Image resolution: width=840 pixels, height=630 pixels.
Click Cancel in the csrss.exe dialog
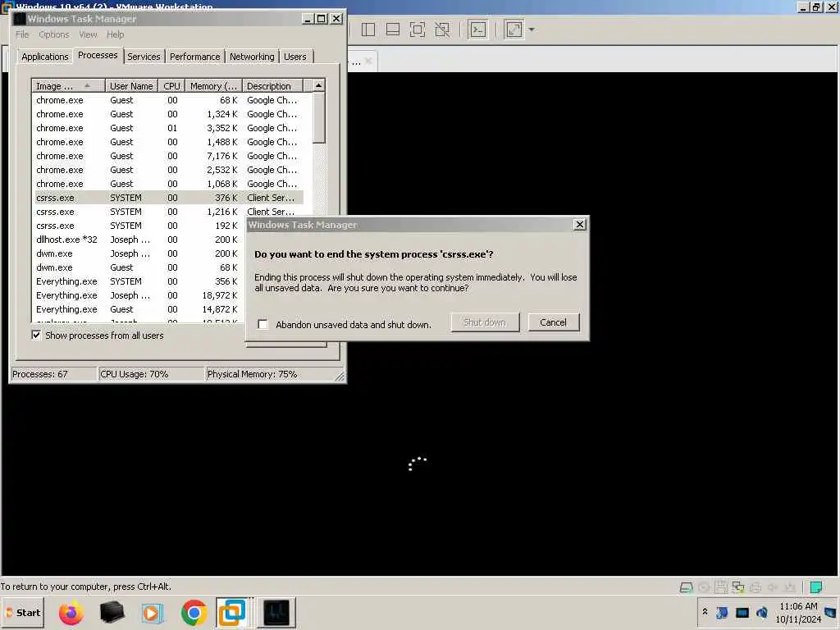[x=554, y=322]
